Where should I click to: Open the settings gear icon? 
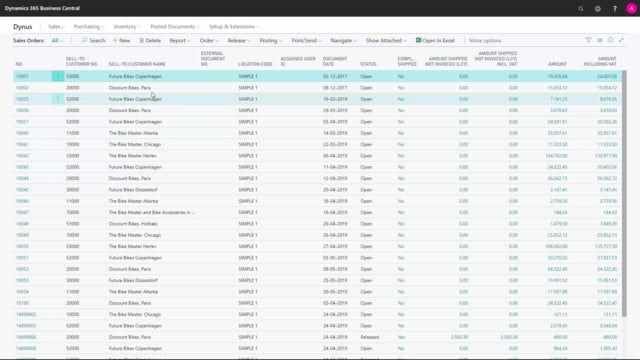[x=598, y=9]
